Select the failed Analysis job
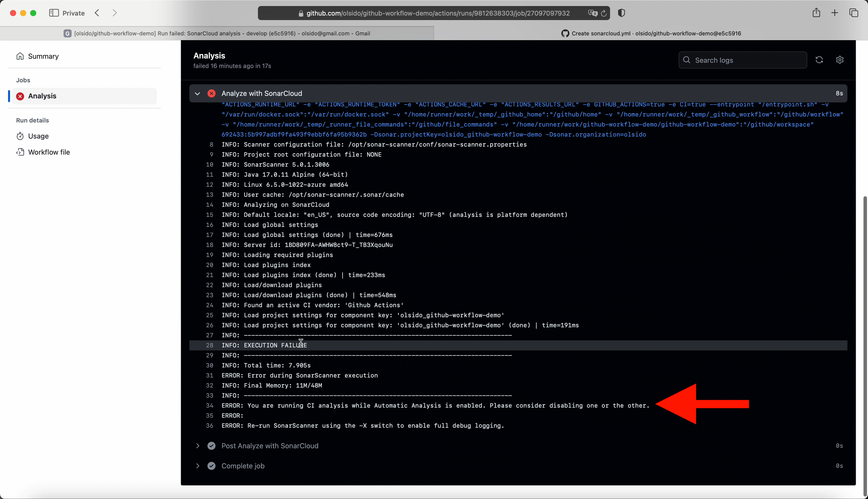868x499 pixels. pyautogui.click(x=42, y=96)
